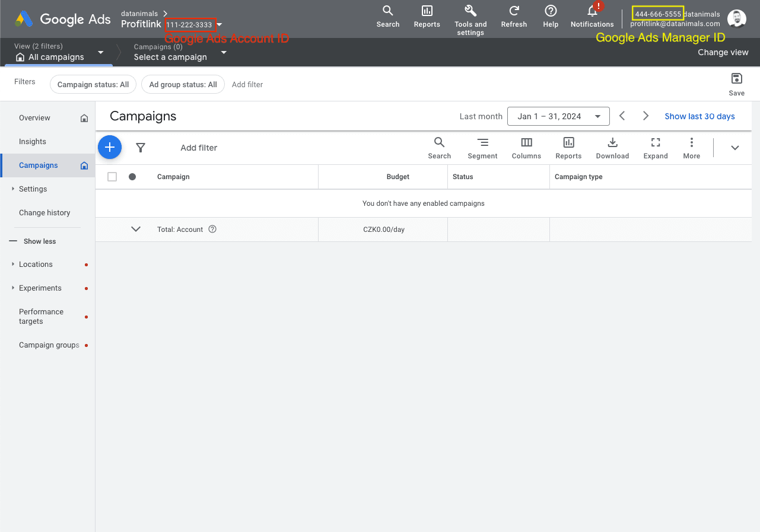This screenshot has height=532, width=760.
Task: Open Change history
Action: click(x=44, y=213)
